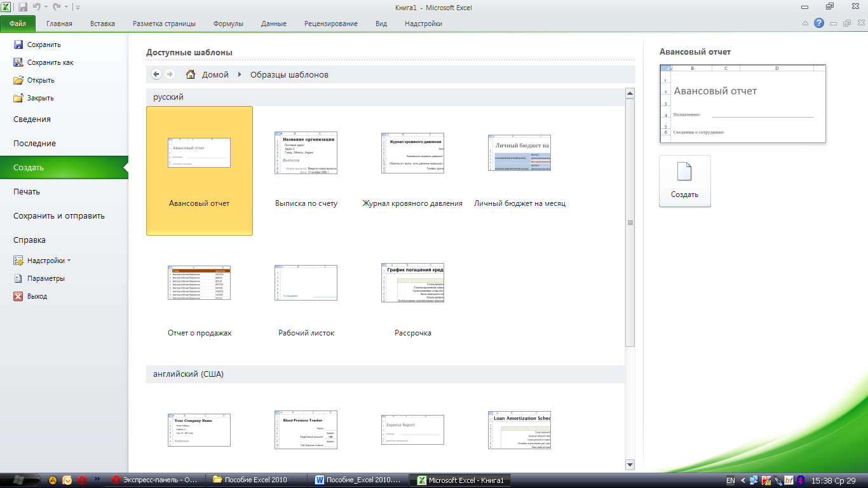Click Выход to exit Excel
This screenshot has width=868, height=488.
click(31, 296)
